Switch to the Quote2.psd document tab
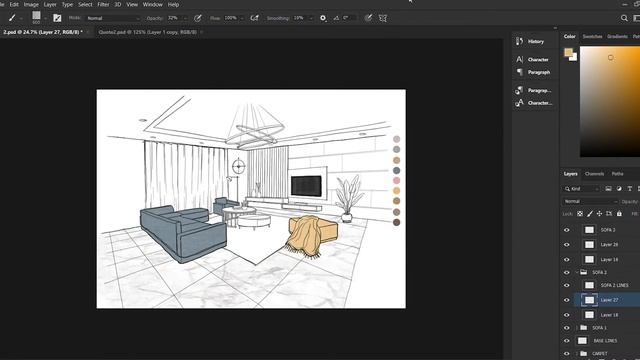The width and height of the screenshot is (640, 360). 147,32
